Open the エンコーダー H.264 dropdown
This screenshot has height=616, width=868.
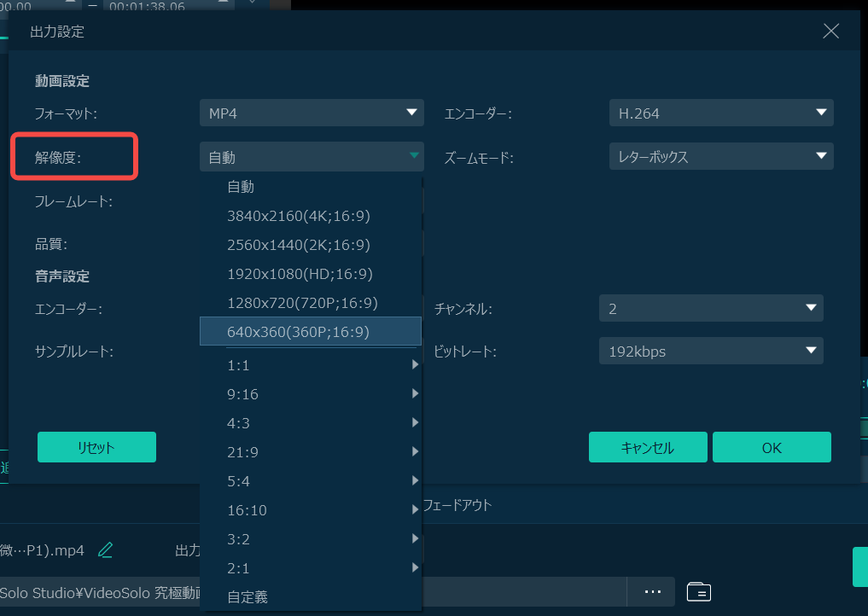[720, 113]
